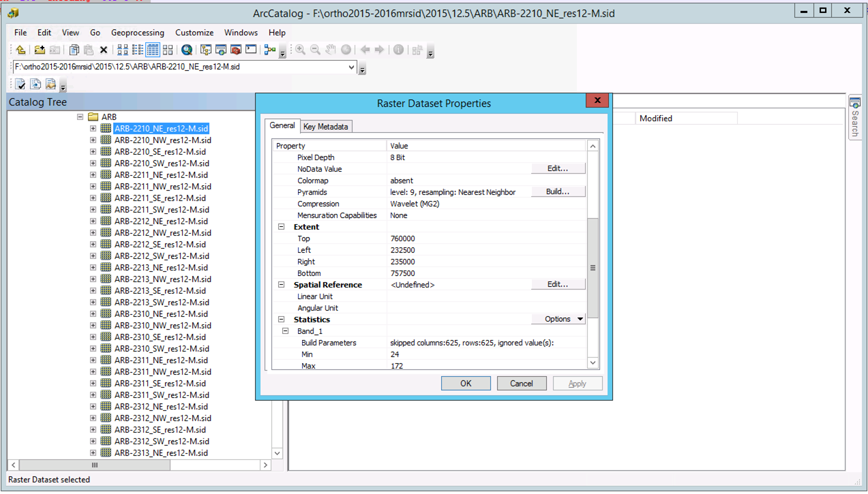Collapse the Extent property group
The height and width of the screenshot is (494, 868).
(x=281, y=227)
